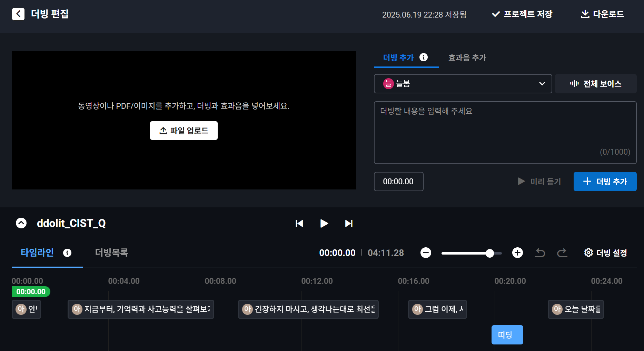This screenshot has height=351, width=644.
Task: Click 파일 업로드 button
Action: tap(184, 131)
